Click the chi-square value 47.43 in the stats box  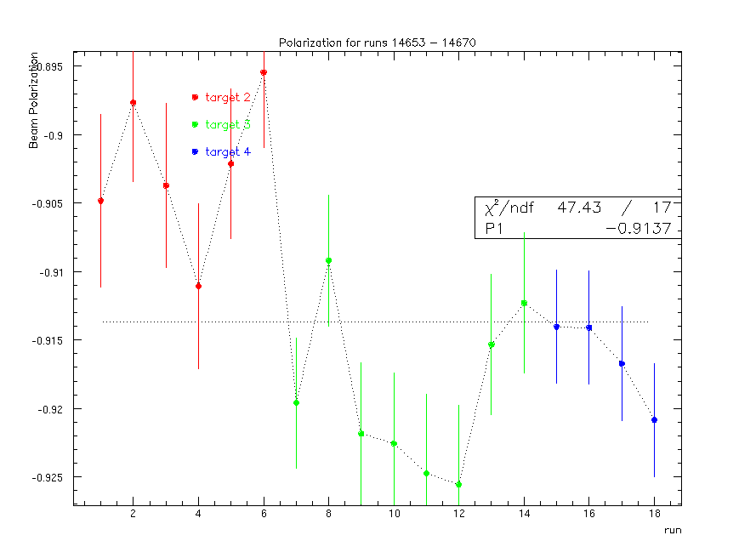579,208
